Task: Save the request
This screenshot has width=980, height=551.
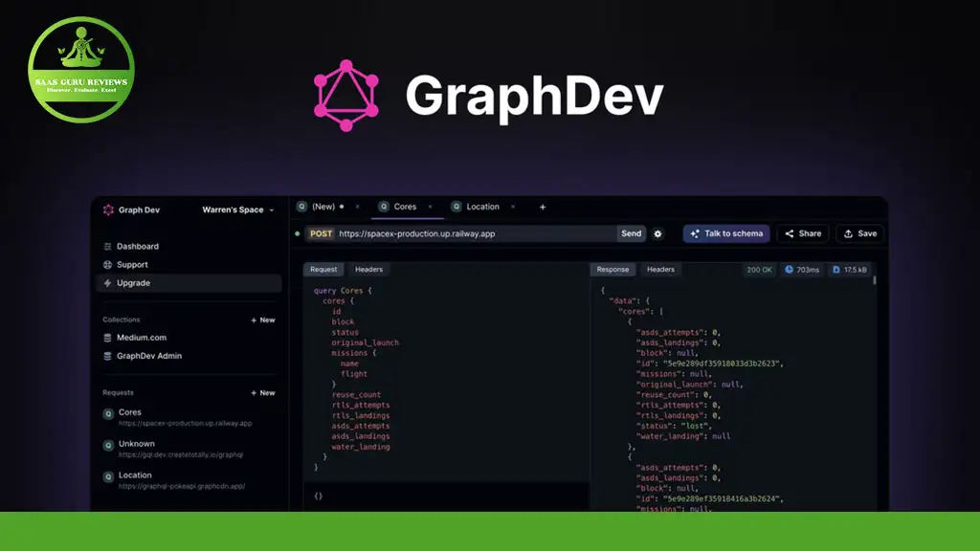Action: coord(860,233)
